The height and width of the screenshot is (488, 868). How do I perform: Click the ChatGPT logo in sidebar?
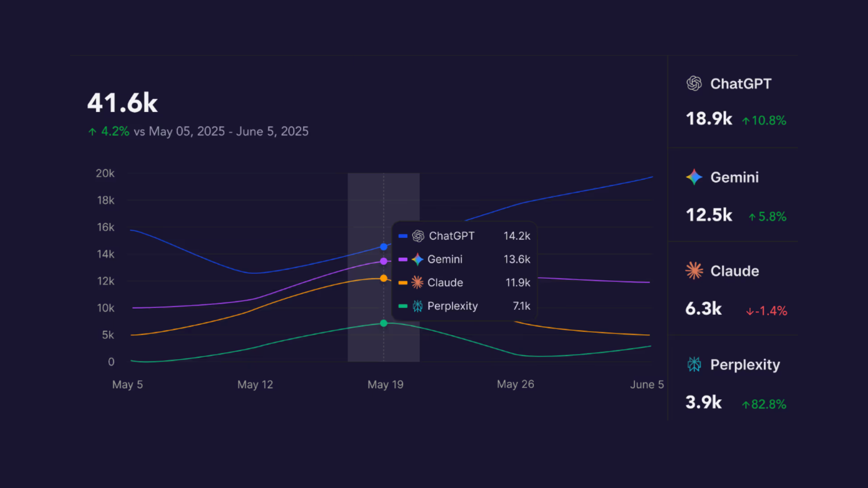coord(694,84)
